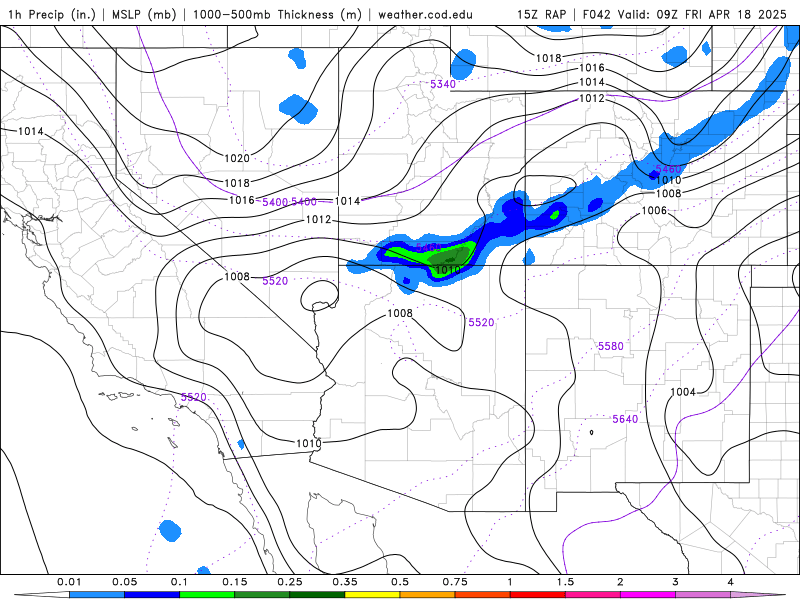Screen dimensions: 800x600
Task: Select the light blue 0.01–0.05 legend swatch
Action: (x=97, y=595)
